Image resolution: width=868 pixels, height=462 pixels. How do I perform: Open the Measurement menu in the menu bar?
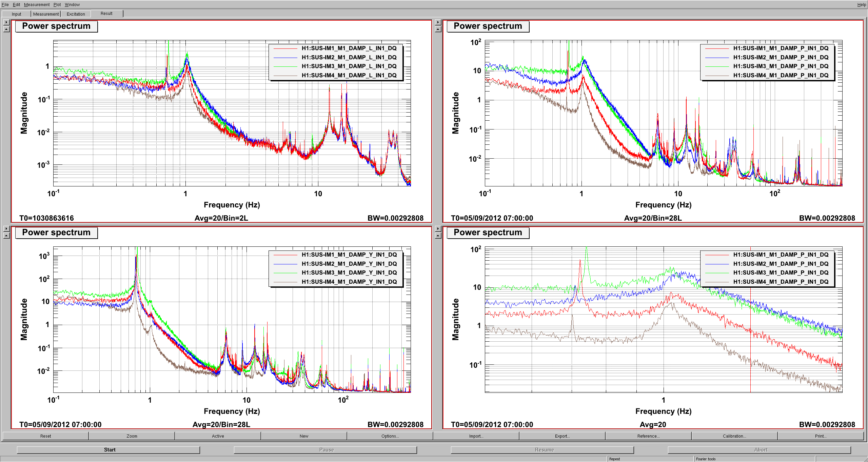coord(37,4)
